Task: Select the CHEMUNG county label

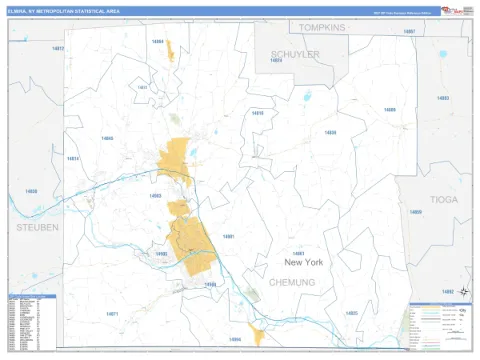Action: (292, 282)
